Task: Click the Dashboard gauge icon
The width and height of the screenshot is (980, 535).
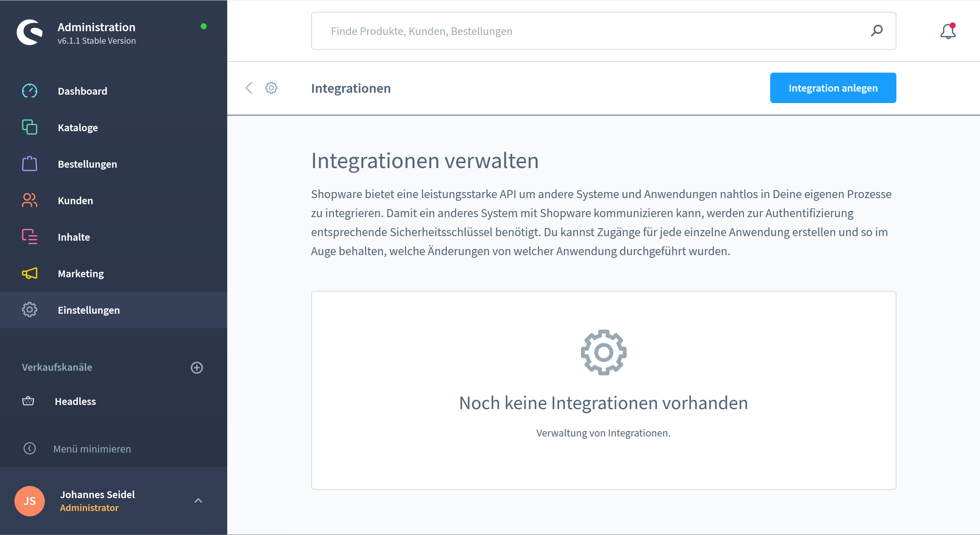Action: pos(29,91)
